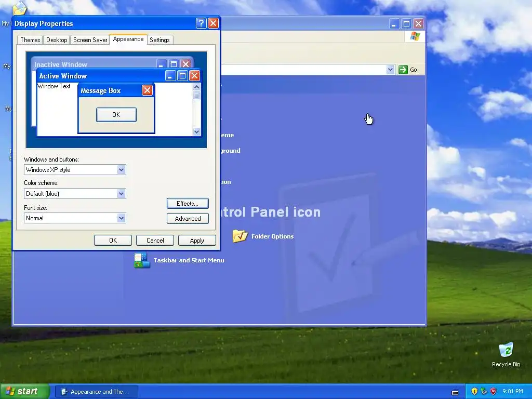Open Taskbar and Start Menu link
Screen dimensions: 532x399
[189, 260]
